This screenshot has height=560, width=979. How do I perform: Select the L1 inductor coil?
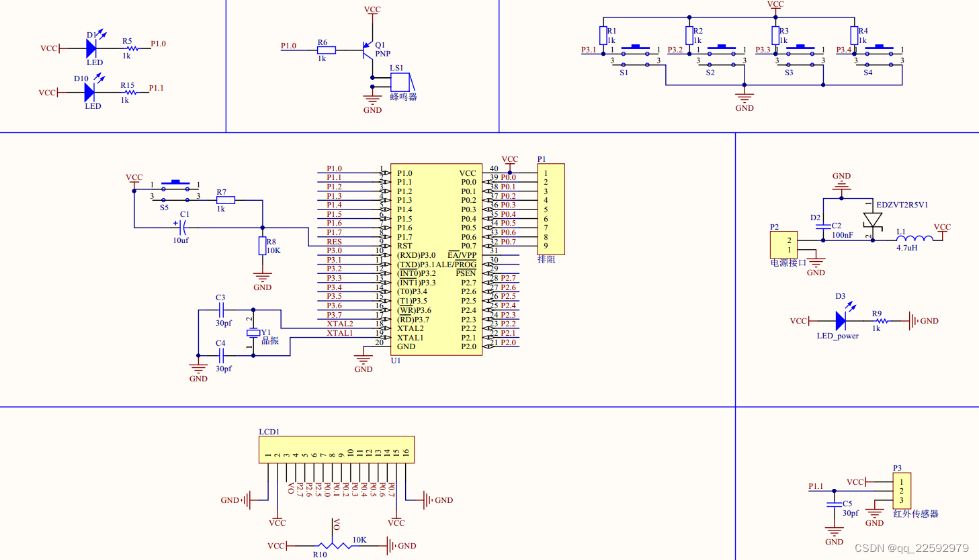click(914, 238)
